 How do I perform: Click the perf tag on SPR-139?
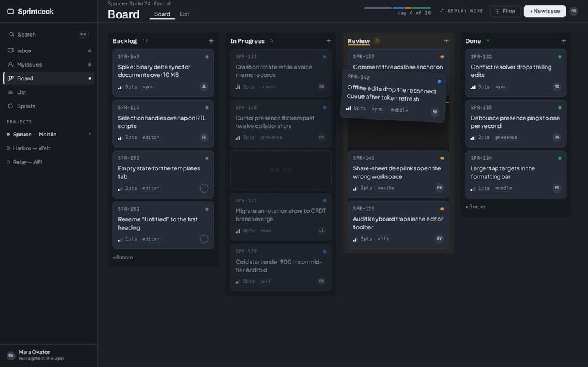(265, 281)
